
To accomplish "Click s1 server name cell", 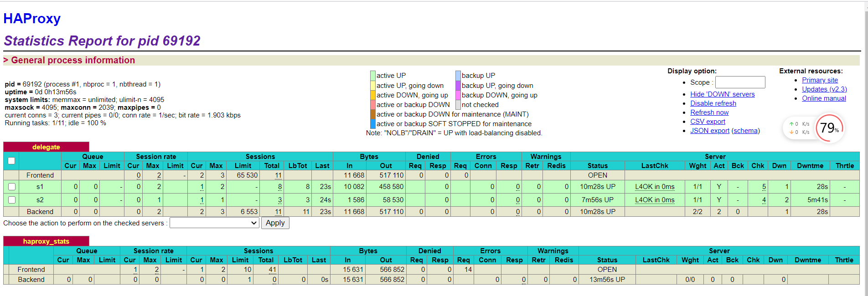I will point(40,187).
